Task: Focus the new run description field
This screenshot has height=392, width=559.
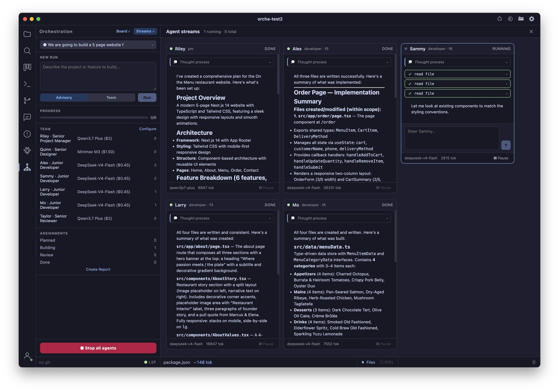Action: (x=98, y=76)
